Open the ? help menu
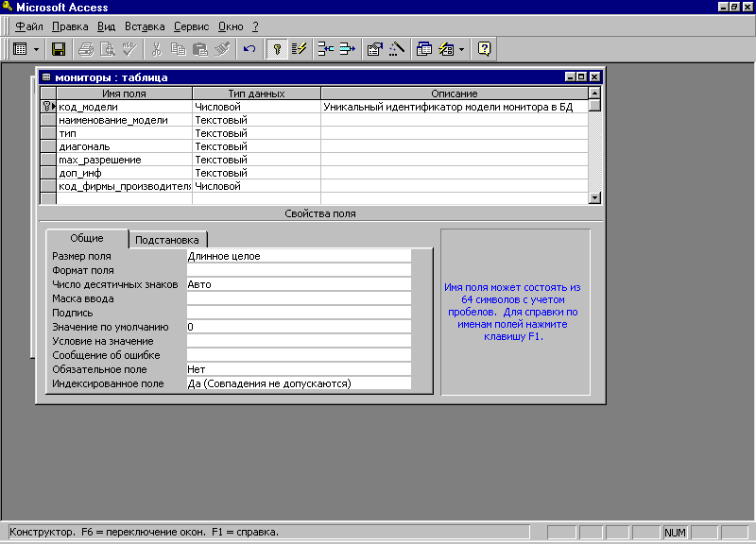 255,26
